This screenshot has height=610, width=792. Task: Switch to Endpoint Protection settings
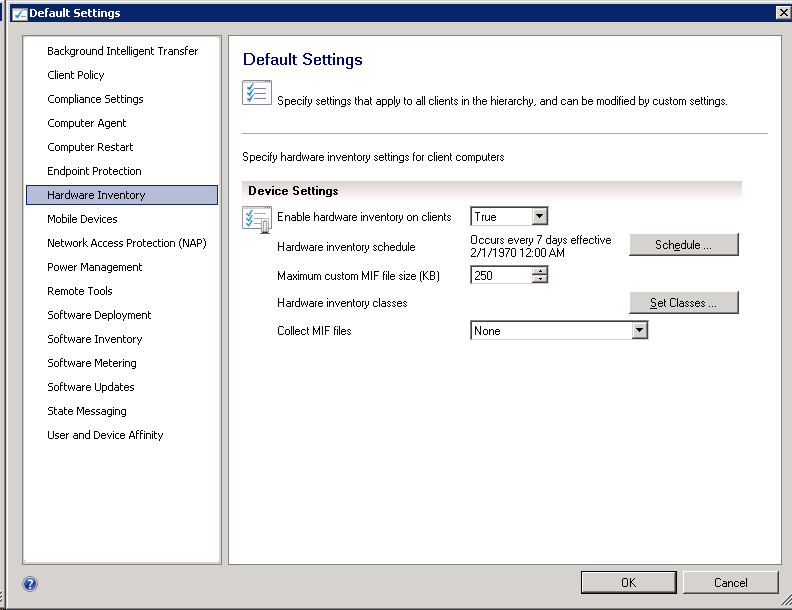coord(122,171)
